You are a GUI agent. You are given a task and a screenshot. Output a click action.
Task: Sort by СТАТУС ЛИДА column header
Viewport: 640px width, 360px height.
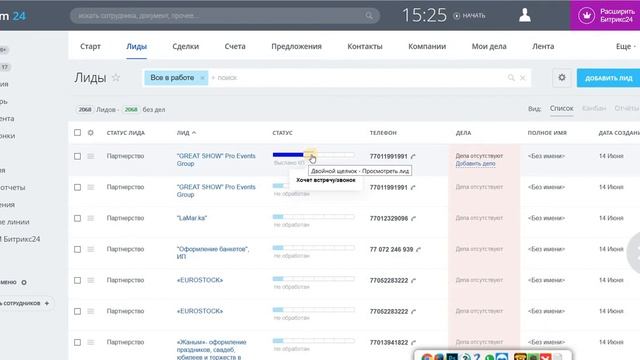126,133
